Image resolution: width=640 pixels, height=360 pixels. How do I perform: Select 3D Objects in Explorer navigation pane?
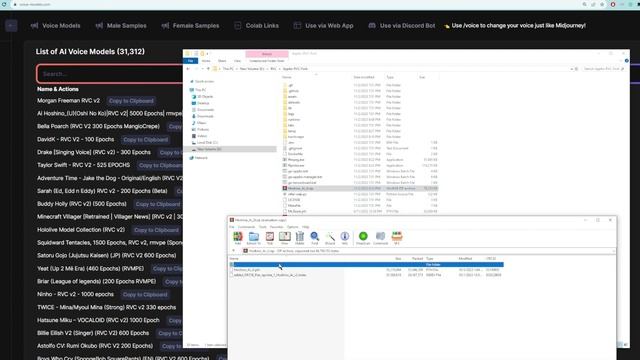pyautogui.click(x=202, y=97)
